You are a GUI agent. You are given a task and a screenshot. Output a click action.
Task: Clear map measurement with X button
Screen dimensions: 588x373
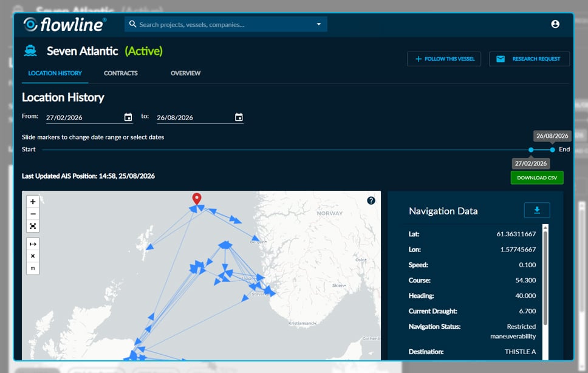(x=33, y=256)
